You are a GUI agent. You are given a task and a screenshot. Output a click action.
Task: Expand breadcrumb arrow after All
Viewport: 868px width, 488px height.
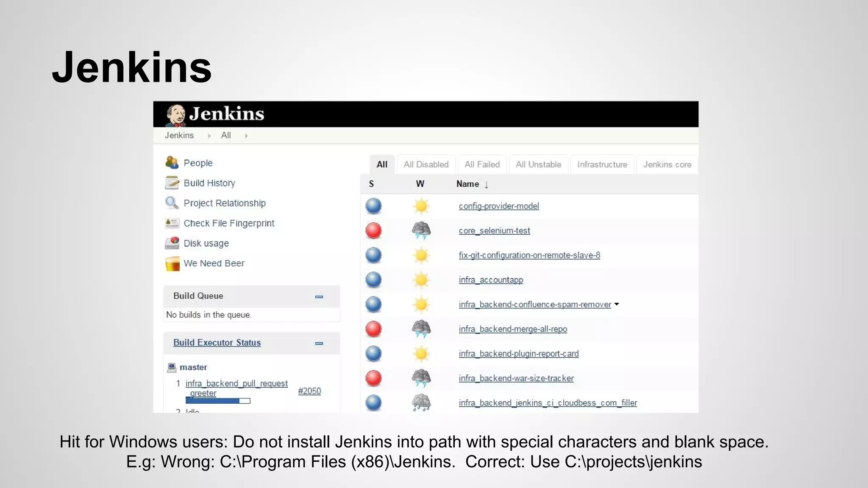246,136
